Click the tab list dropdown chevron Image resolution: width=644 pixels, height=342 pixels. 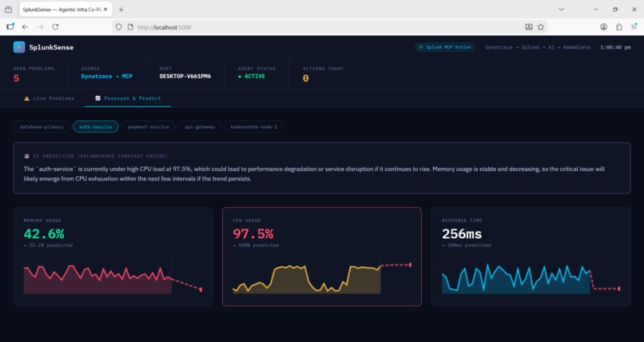pyautogui.click(x=561, y=10)
